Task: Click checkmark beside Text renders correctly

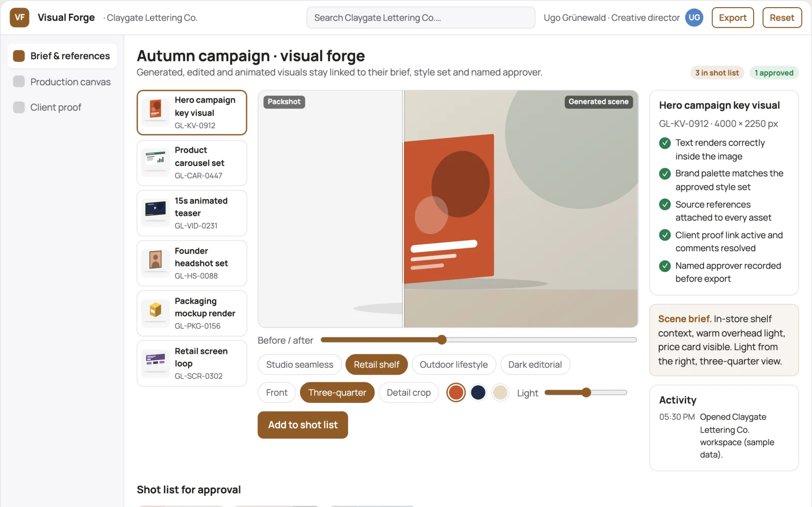Action: pyautogui.click(x=665, y=143)
